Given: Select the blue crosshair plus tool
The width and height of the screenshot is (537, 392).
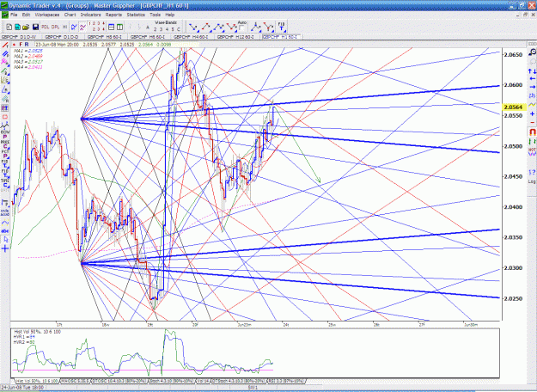Looking at the screenshot, I should click(5, 248).
